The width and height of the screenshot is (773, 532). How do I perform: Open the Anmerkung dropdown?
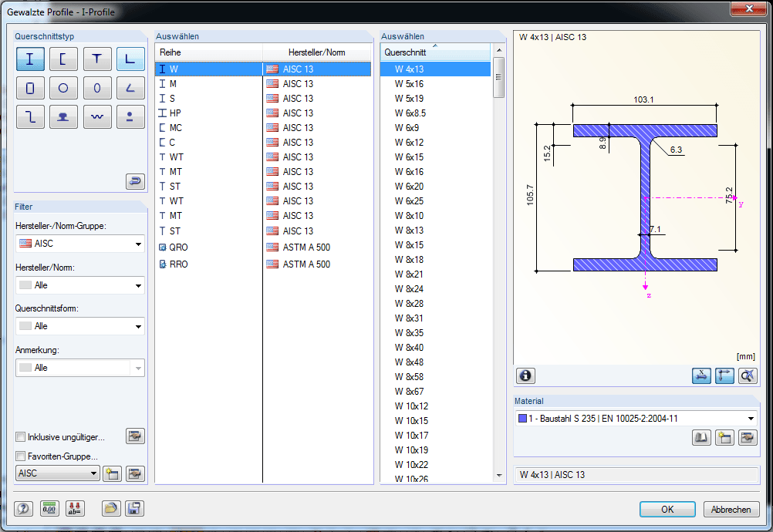click(x=80, y=368)
